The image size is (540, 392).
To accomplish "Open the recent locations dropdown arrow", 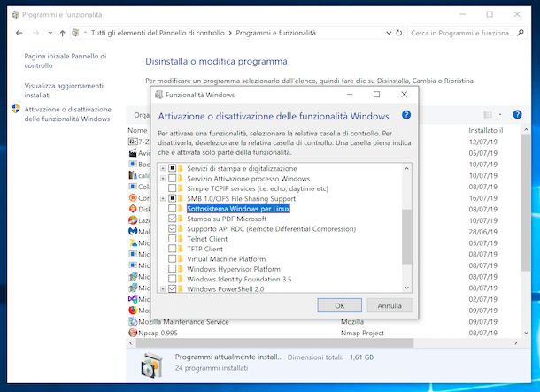I will pos(50,33).
